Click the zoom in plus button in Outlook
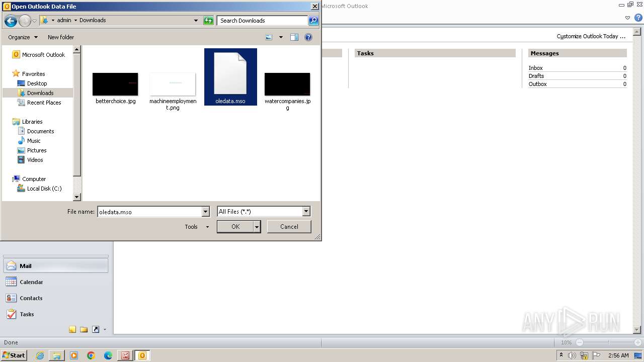644x362 pixels. [637, 342]
